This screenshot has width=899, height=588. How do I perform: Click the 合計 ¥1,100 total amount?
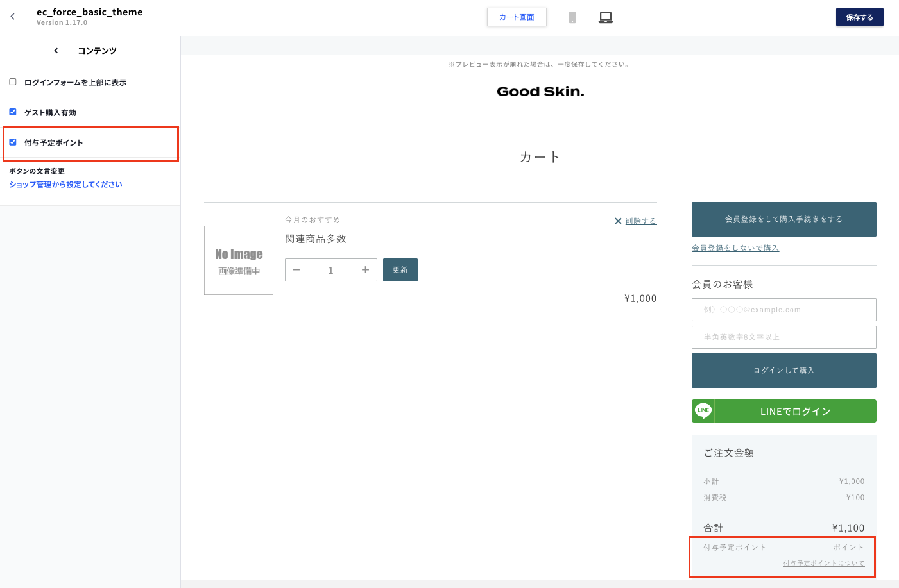point(848,528)
